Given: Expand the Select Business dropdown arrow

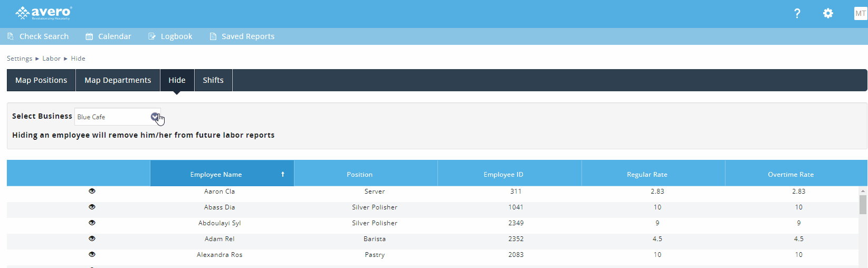Looking at the screenshot, I should click(x=154, y=117).
